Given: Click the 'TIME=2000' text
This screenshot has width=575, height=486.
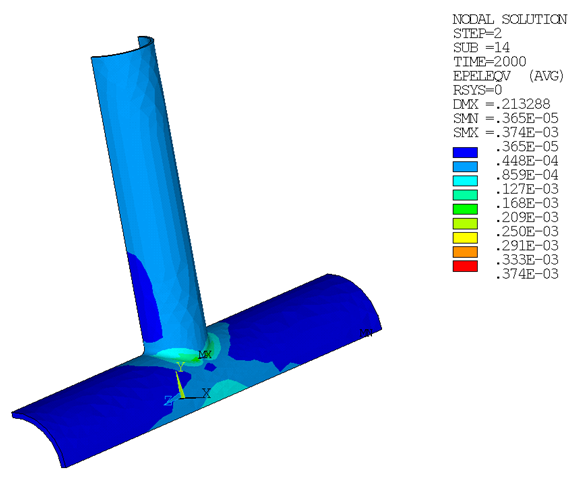Looking at the screenshot, I should click(x=490, y=62).
